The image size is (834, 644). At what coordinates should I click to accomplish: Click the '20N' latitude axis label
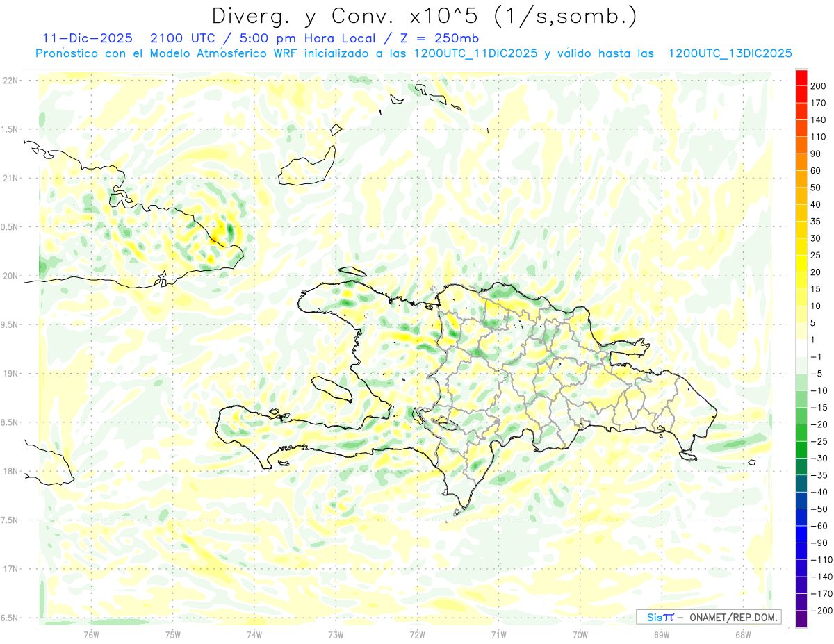coord(10,276)
